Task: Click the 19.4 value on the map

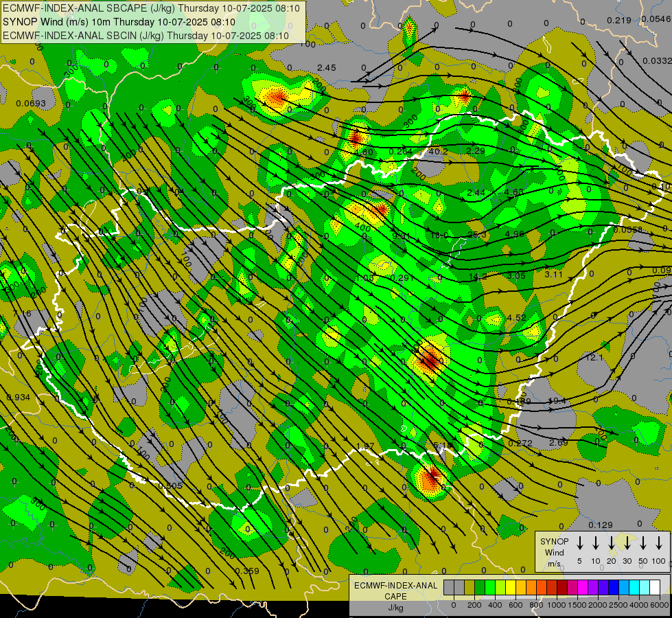Action: click(x=557, y=401)
